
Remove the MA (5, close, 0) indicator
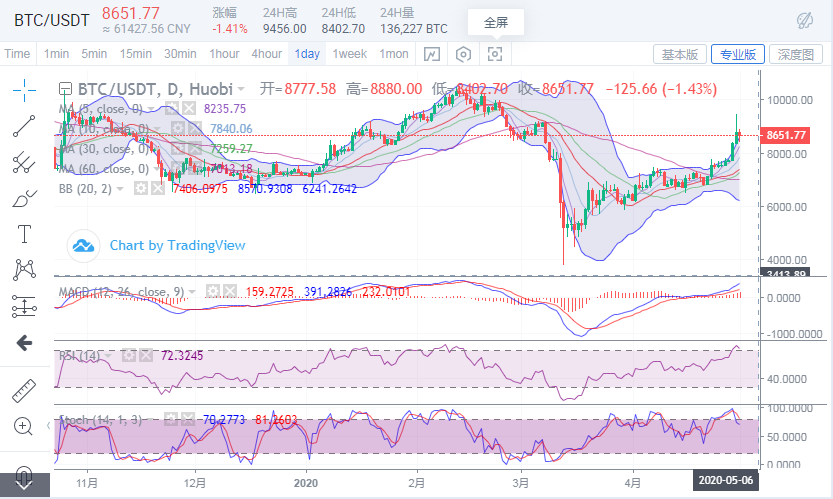click(x=189, y=109)
